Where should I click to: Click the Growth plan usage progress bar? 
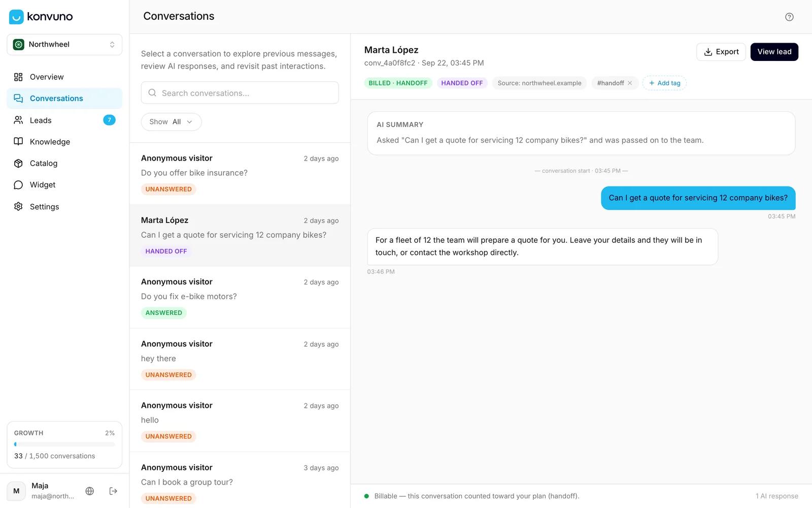(x=64, y=444)
